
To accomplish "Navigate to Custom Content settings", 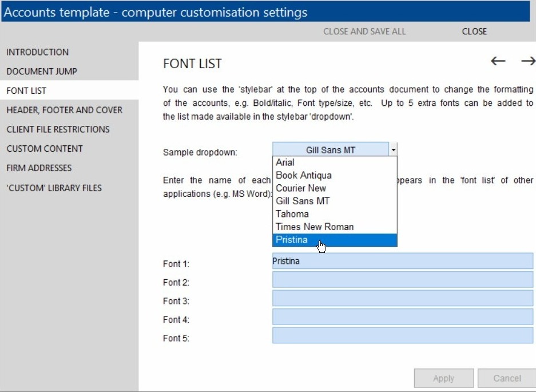I will pyautogui.click(x=44, y=148).
